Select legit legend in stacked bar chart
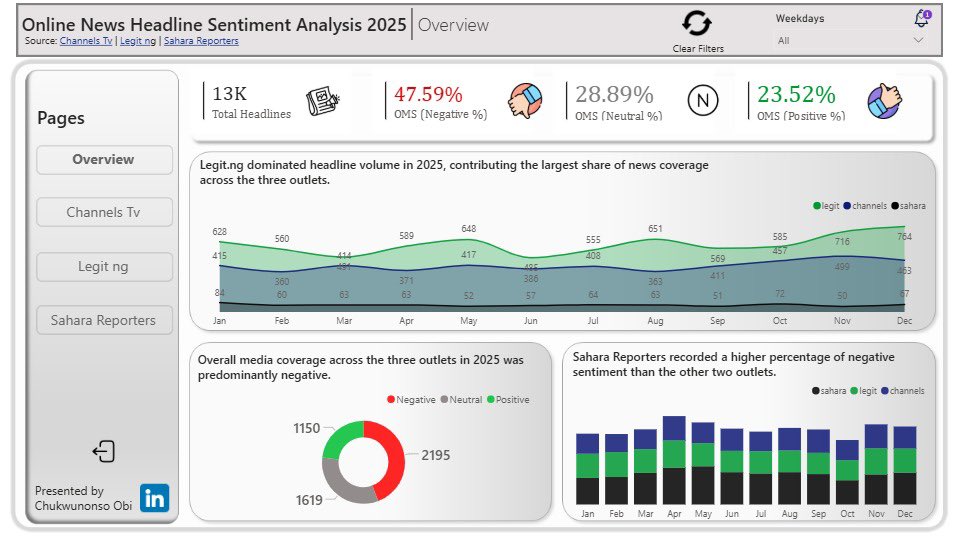958x536 pixels. click(863, 391)
